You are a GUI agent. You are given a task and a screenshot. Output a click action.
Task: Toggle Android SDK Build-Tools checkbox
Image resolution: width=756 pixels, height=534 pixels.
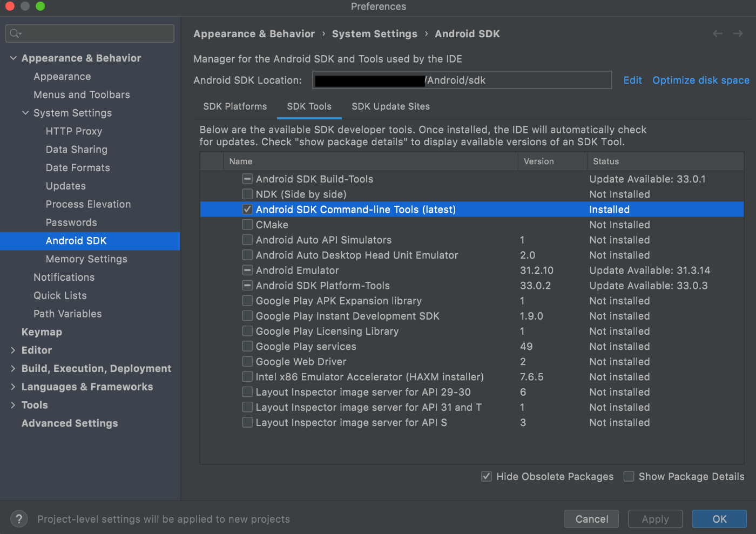247,179
